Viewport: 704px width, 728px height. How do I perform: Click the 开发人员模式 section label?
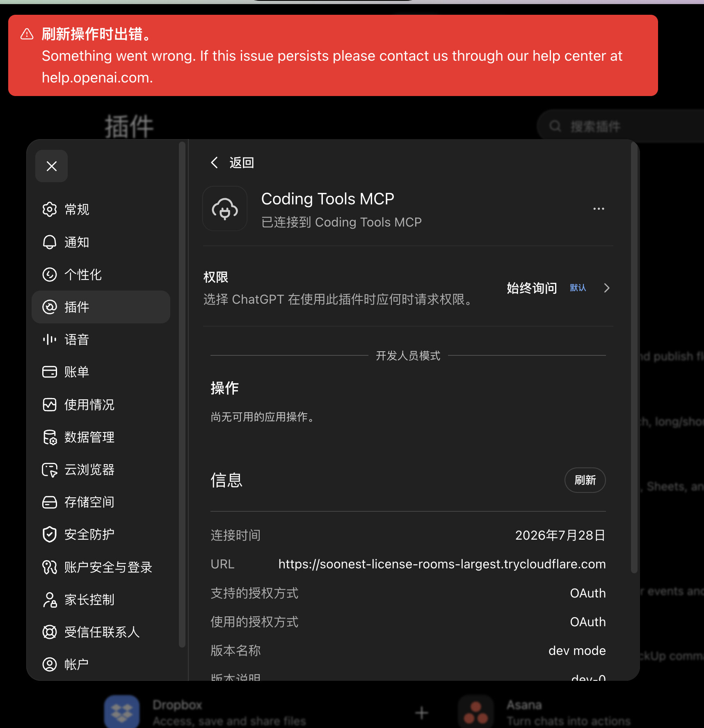point(408,355)
